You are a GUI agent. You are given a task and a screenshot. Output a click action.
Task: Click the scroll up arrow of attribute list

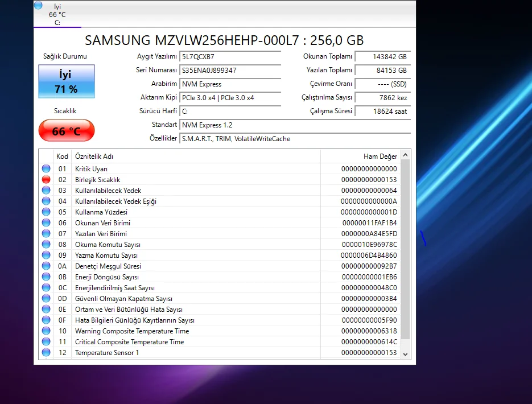(x=405, y=155)
